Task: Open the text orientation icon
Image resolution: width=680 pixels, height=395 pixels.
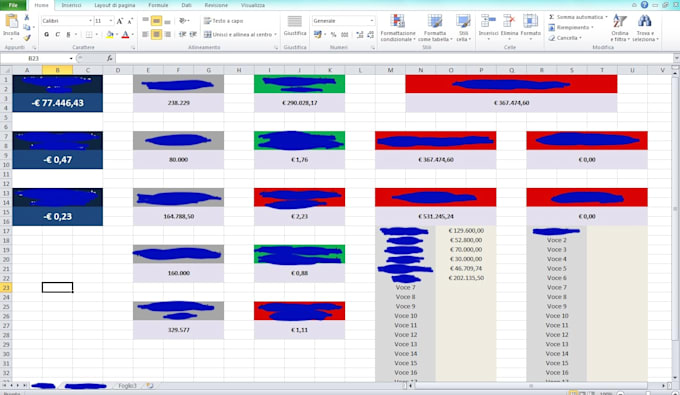Action: (x=183, y=21)
